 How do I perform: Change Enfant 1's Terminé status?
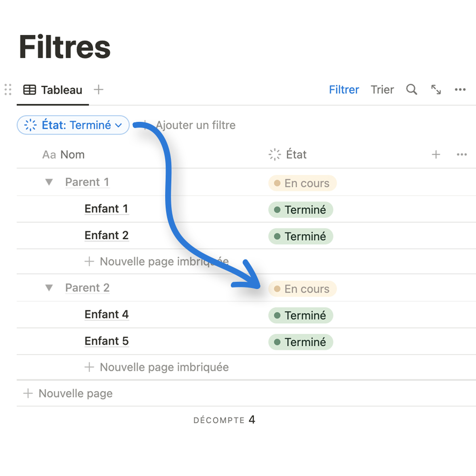300,210
